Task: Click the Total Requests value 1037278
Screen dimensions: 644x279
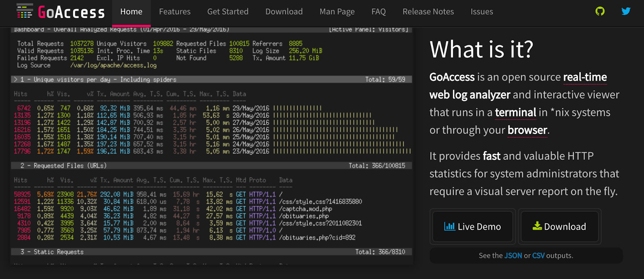Action: (x=82, y=43)
